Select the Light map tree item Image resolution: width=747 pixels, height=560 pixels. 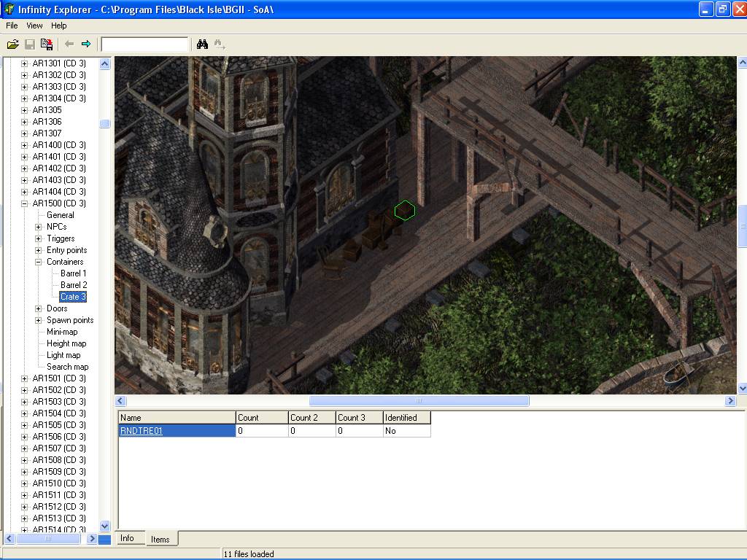tap(63, 355)
